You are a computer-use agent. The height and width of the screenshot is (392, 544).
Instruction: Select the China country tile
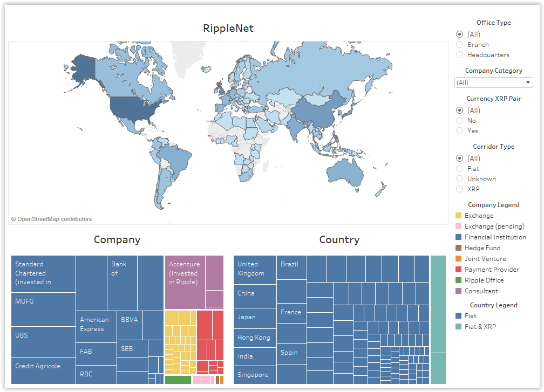point(255,297)
